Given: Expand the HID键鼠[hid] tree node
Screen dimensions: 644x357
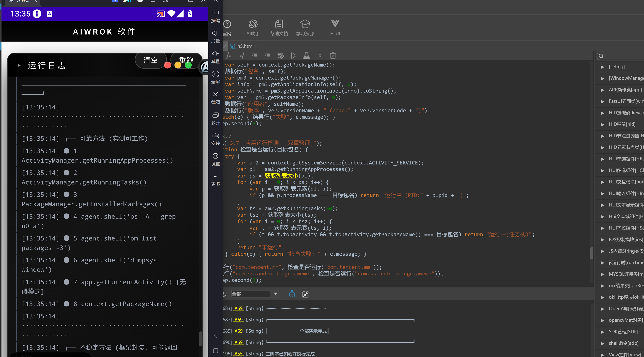Looking at the screenshot, I should [603, 124].
